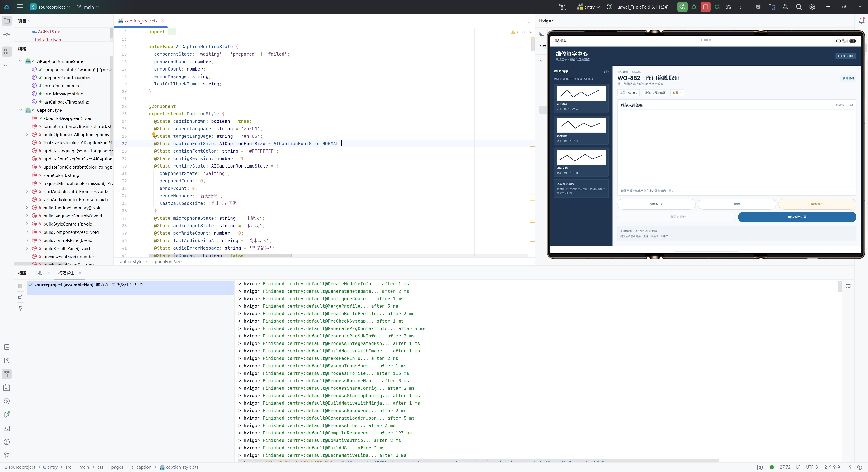Viewport: 868px width, 472px height.
Task: Select stateColor(): string in structure
Action: click(61, 175)
